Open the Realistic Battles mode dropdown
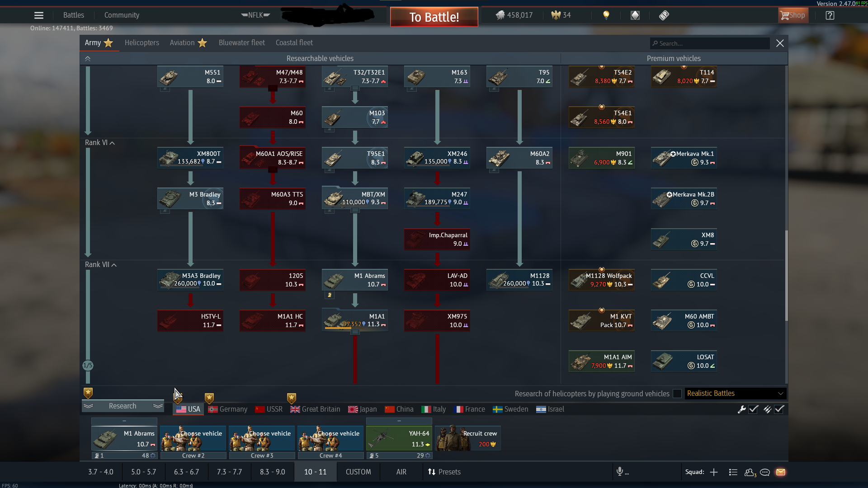This screenshot has width=868, height=488. coord(736,394)
